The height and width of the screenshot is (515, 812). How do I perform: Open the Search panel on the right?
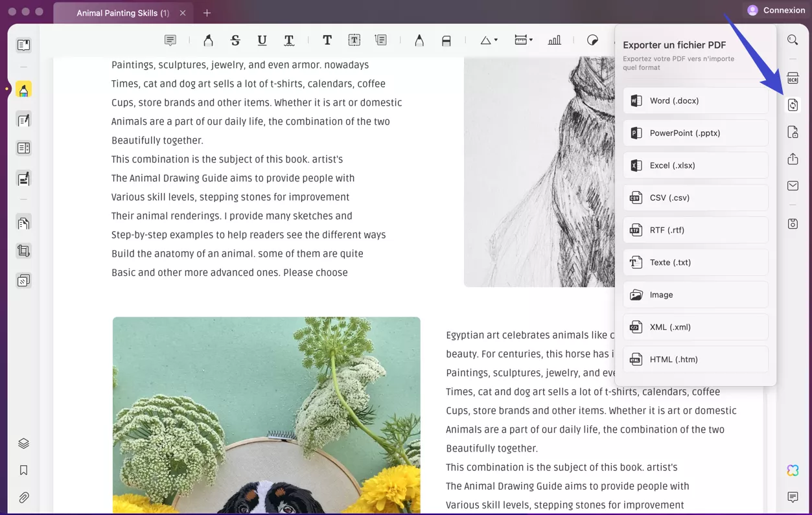tap(792, 40)
